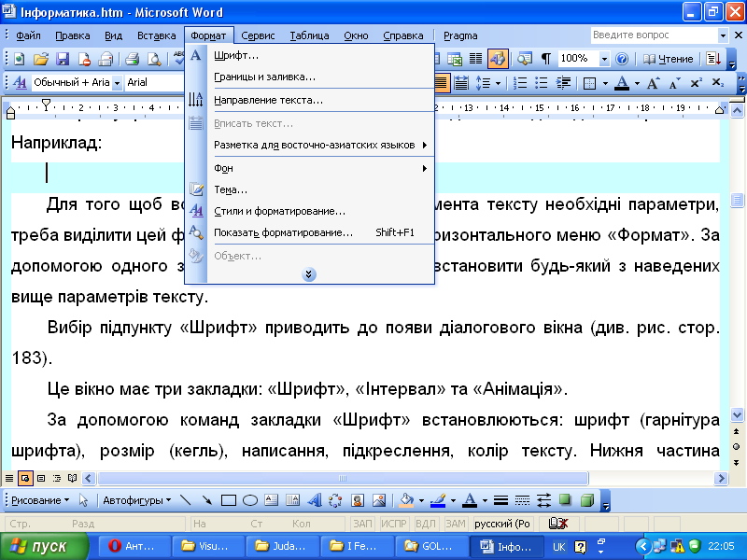Toggle the Drawing toolbar button
747x560 pixels.
498,59
